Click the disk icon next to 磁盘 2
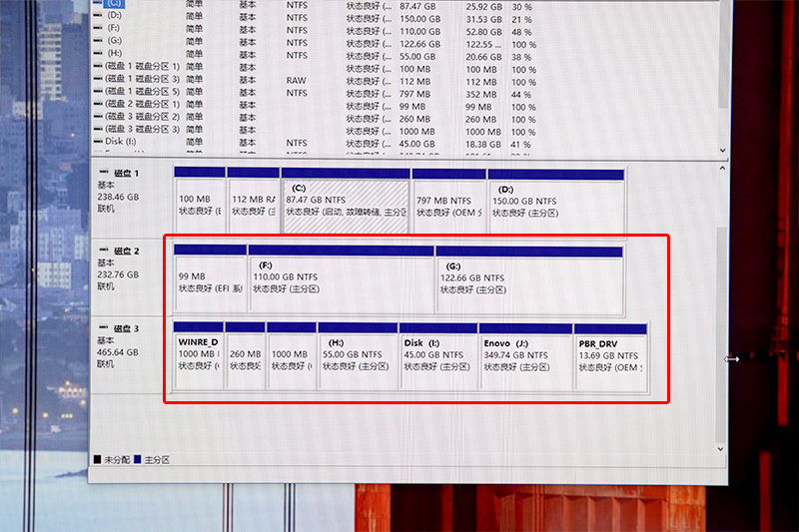The image size is (799, 532). tap(104, 250)
